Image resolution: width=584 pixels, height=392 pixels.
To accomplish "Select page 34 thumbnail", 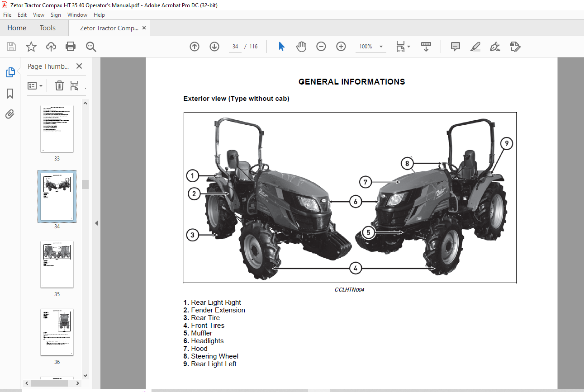I will click(x=57, y=197).
